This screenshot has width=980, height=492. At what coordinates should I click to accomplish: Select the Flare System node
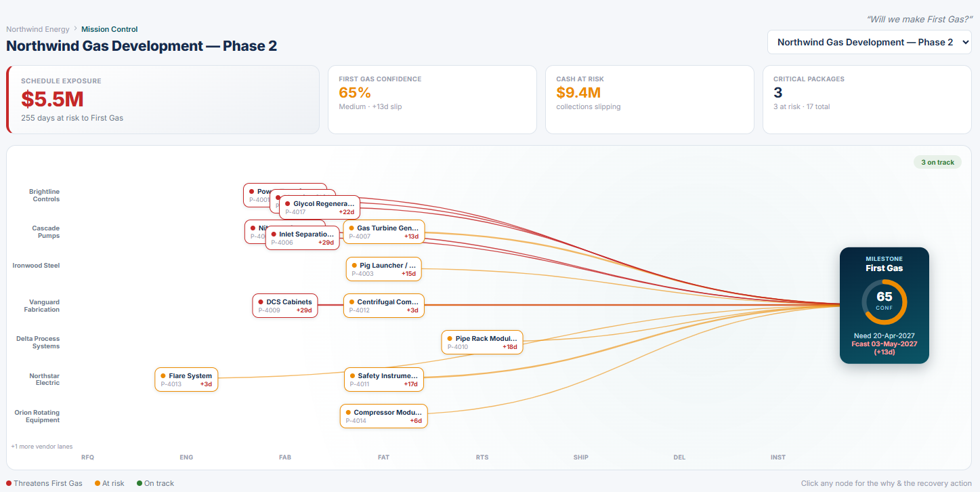[x=187, y=380]
